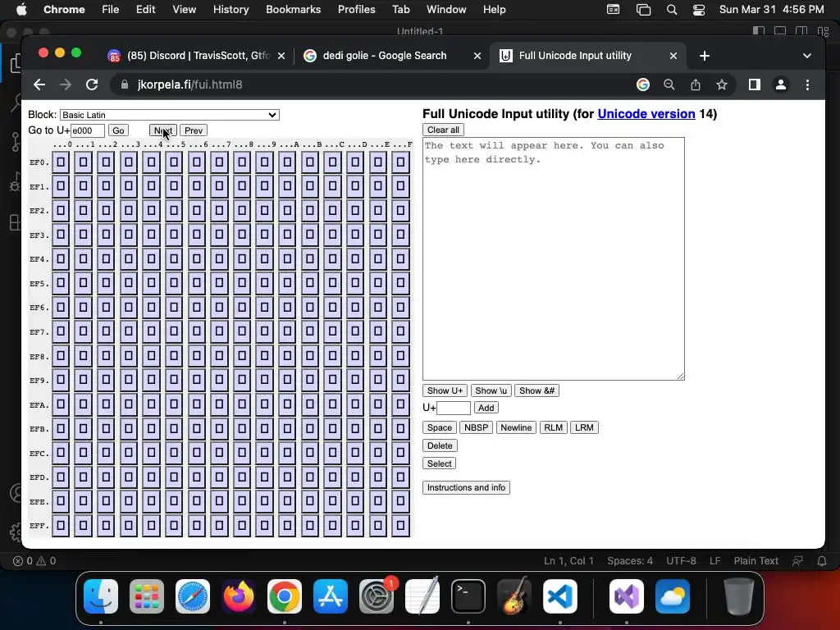Image resolution: width=840 pixels, height=630 pixels.
Task: Launch GarageBand from the dock
Action: 514,596
